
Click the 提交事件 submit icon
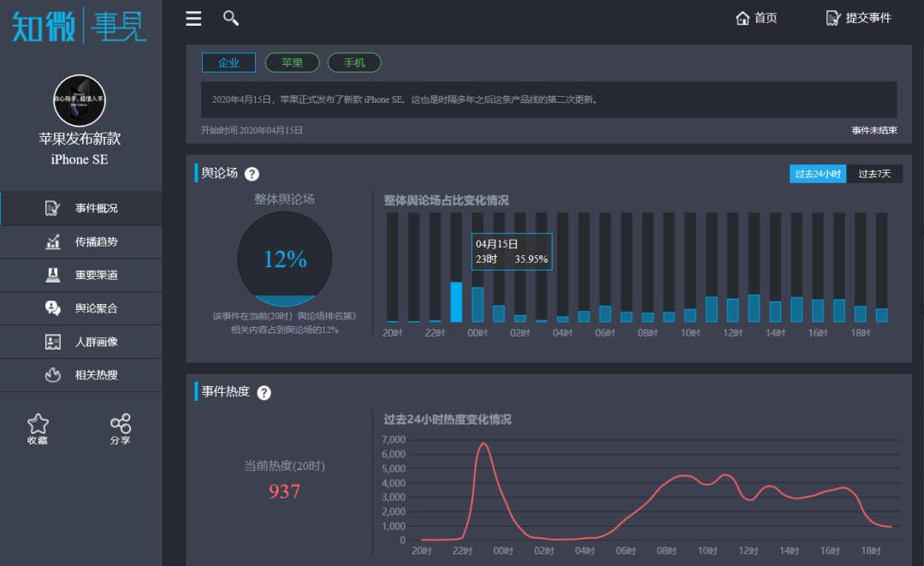point(833,18)
